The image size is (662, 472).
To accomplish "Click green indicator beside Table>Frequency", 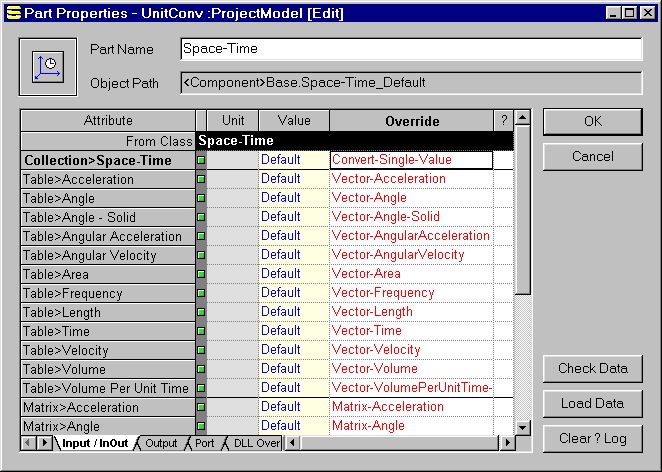I will [200, 293].
